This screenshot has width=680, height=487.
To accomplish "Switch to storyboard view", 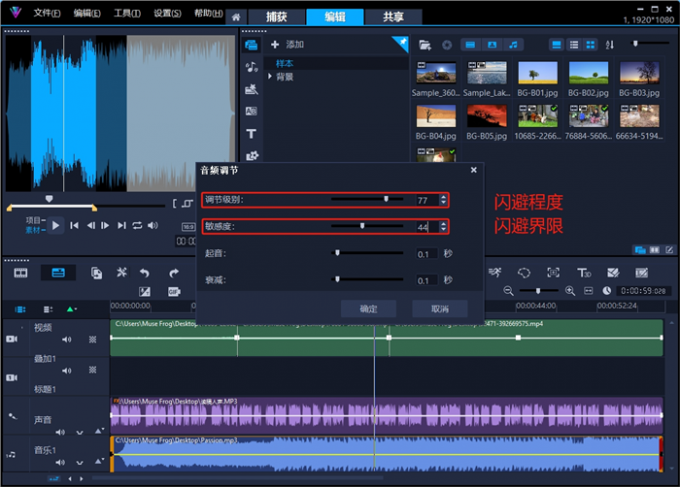I will coord(20,273).
